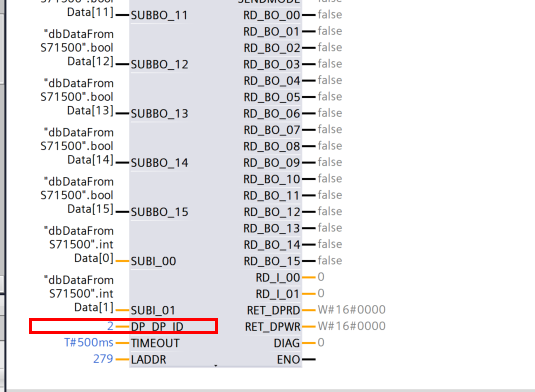The width and height of the screenshot is (535, 392).
Task: Click the RD_BO_13 output label
Action: tap(272, 228)
